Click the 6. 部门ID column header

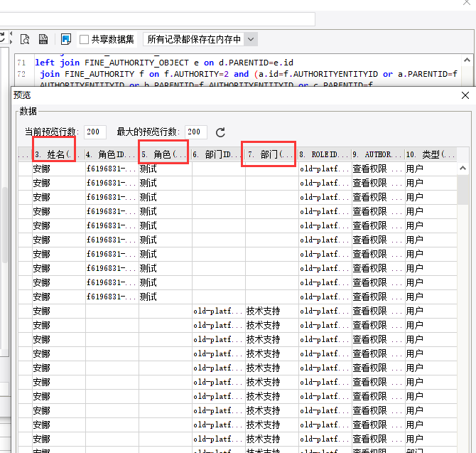[218, 154]
